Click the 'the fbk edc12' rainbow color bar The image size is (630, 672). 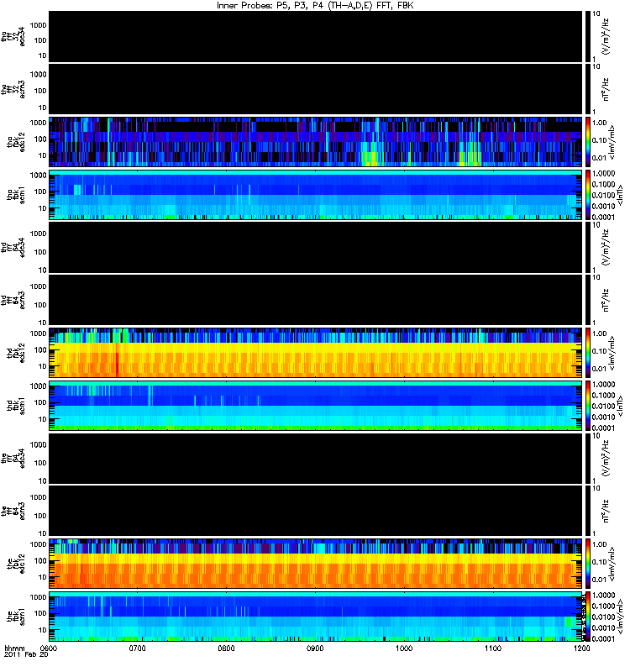(x=587, y=564)
